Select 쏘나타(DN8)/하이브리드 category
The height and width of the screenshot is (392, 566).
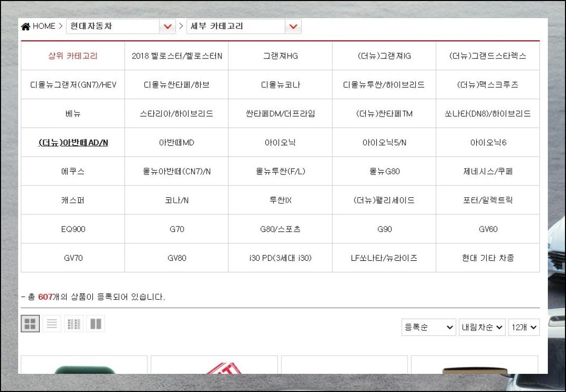[x=488, y=114]
